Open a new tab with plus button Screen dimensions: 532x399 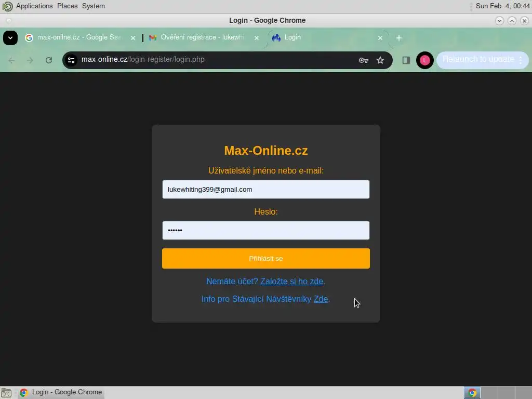pos(399,38)
